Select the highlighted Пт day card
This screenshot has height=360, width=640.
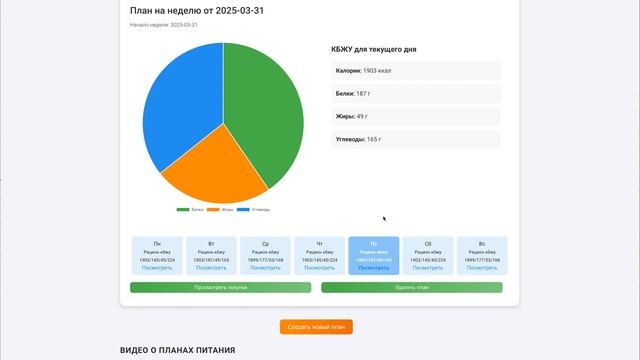tap(374, 256)
